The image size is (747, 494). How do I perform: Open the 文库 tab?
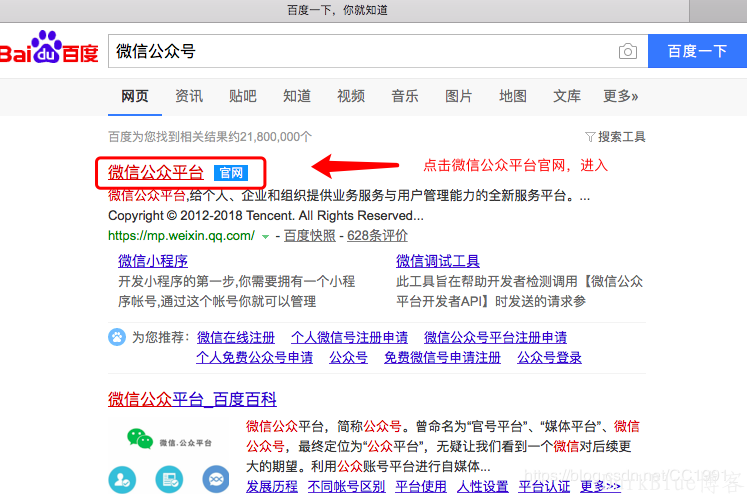coord(566,96)
